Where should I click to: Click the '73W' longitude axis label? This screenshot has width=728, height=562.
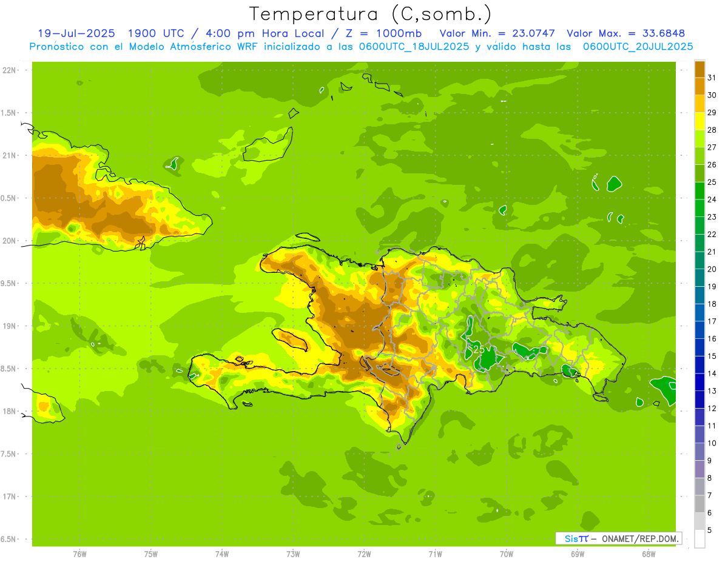click(293, 554)
